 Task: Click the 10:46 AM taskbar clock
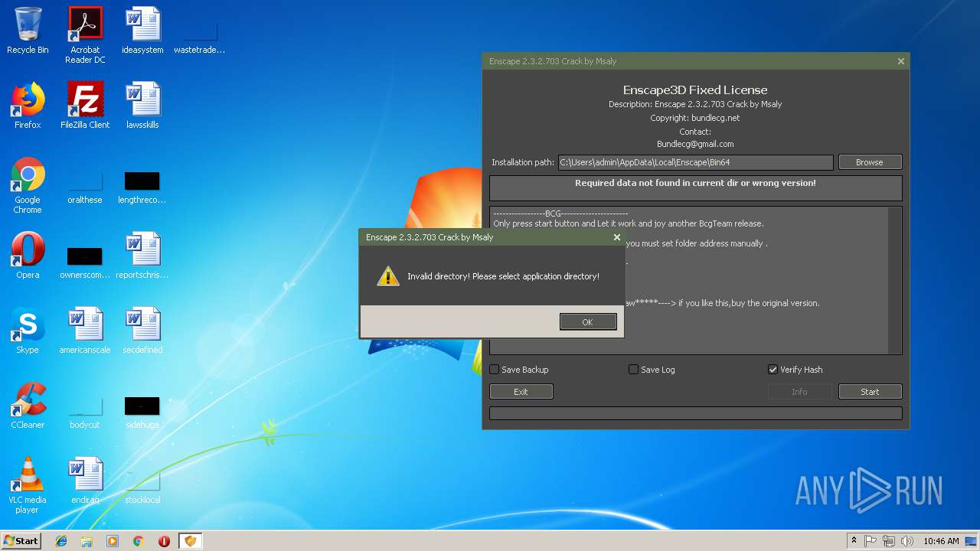[941, 541]
